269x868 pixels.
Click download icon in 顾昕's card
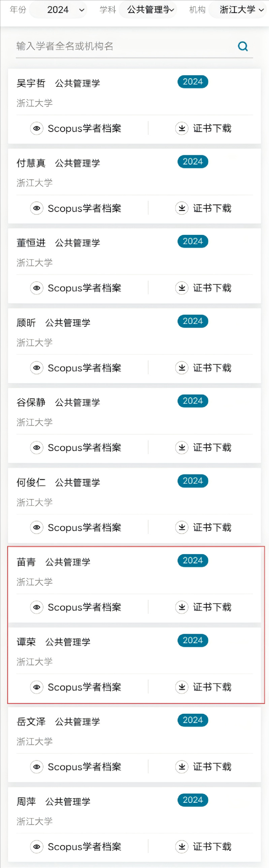(x=181, y=368)
